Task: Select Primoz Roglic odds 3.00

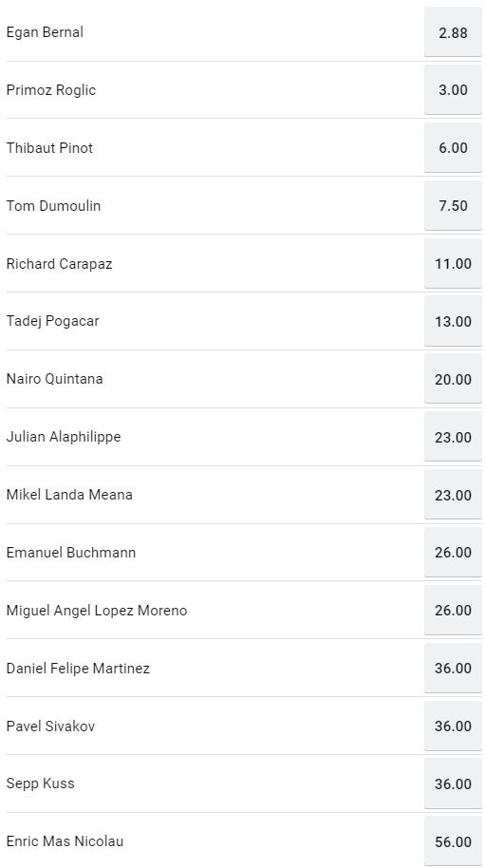Action: (453, 89)
